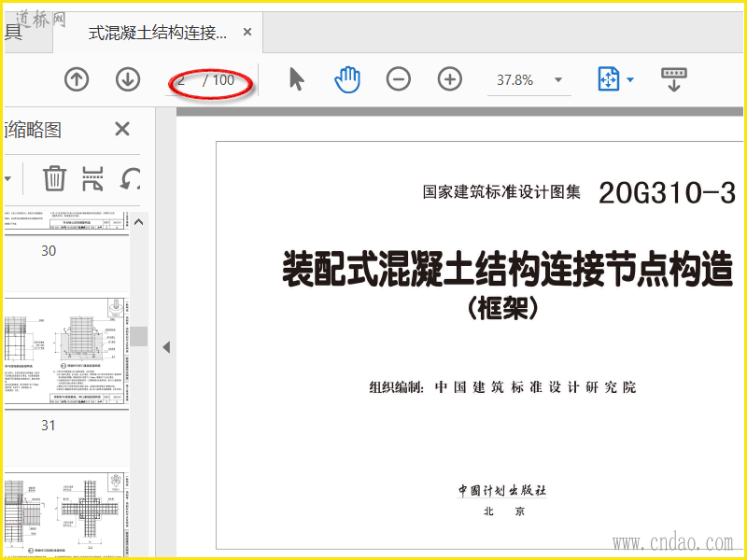The height and width of the screenshot is (560, 747).
Task: Click the current page number field
Action: [182, 80]
